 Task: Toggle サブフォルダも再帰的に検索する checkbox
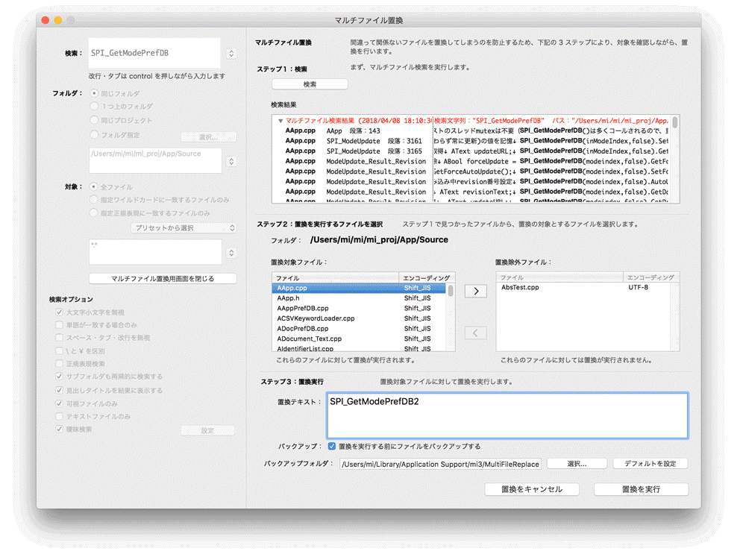[x=60, y=377]
